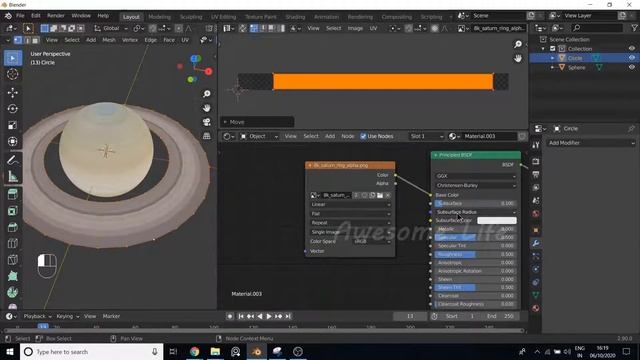Click the Subsurface Color white swatch
640x360 pixels.
click(x=497, y=220)
